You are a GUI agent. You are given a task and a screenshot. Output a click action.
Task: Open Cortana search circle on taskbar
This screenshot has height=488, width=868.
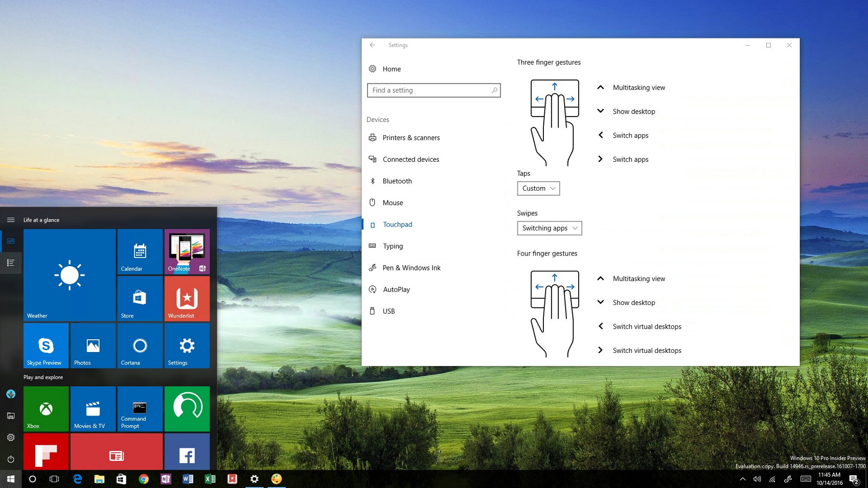[32, 479]
